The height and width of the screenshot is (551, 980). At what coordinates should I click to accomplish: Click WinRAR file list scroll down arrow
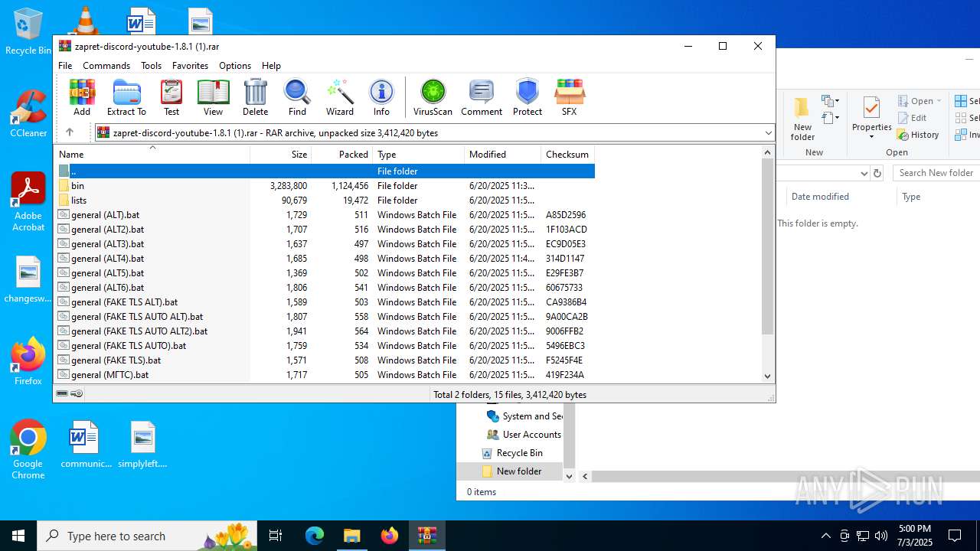pyautogui.click(x=768, y=376)
